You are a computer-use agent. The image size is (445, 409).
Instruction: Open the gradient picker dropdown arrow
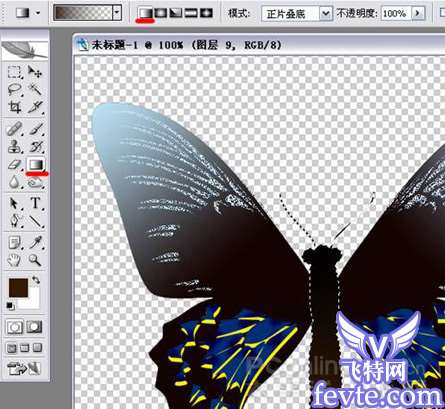(117, 13)
